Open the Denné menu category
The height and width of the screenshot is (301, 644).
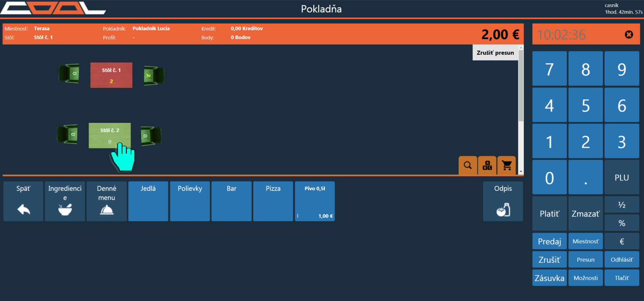point(107,201)
